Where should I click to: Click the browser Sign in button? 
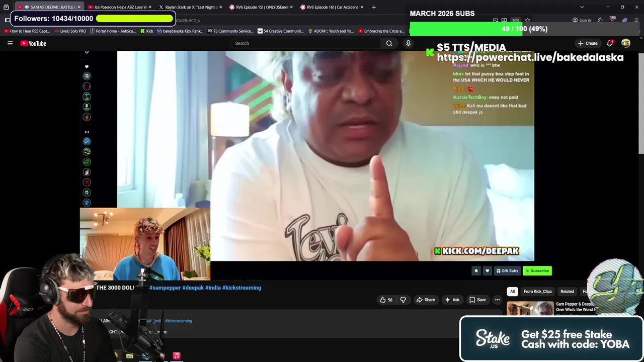point(582,20)
